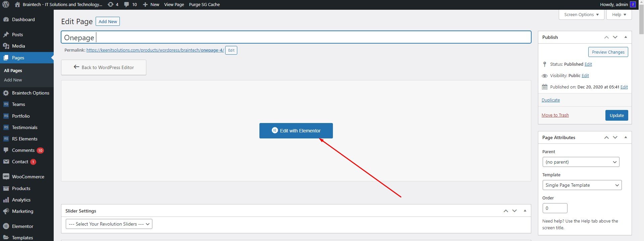The image size is (644, 241).
Task: Collapse the Page Attributes panel triangle toggle
Action: click(626, 137)
